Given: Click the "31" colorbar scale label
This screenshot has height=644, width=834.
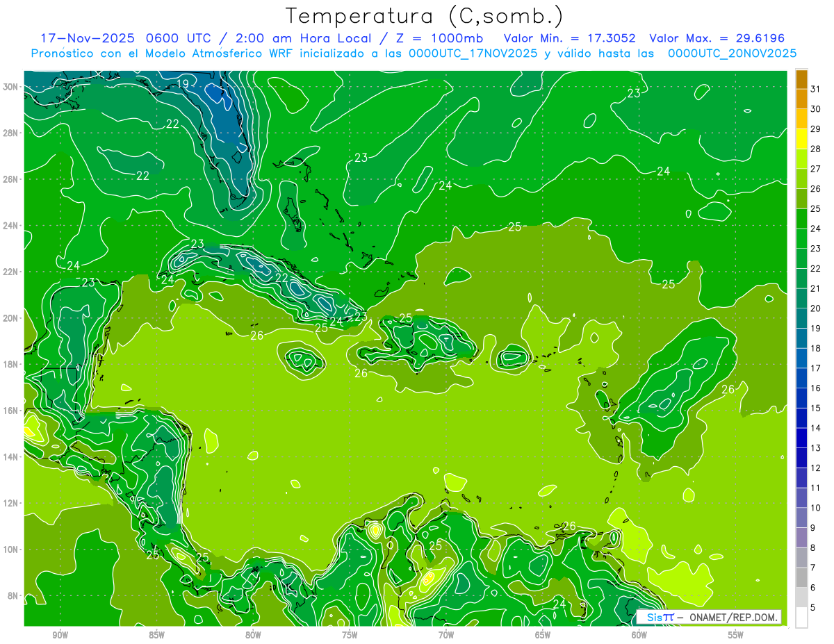Looking at the screenshot, I should (816, 89).
